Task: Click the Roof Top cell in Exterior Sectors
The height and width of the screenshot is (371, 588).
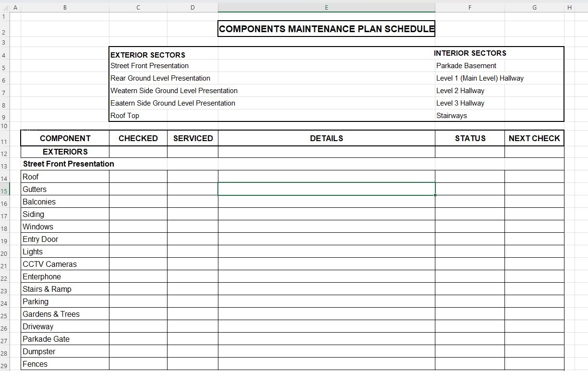Action: (125, 116)
